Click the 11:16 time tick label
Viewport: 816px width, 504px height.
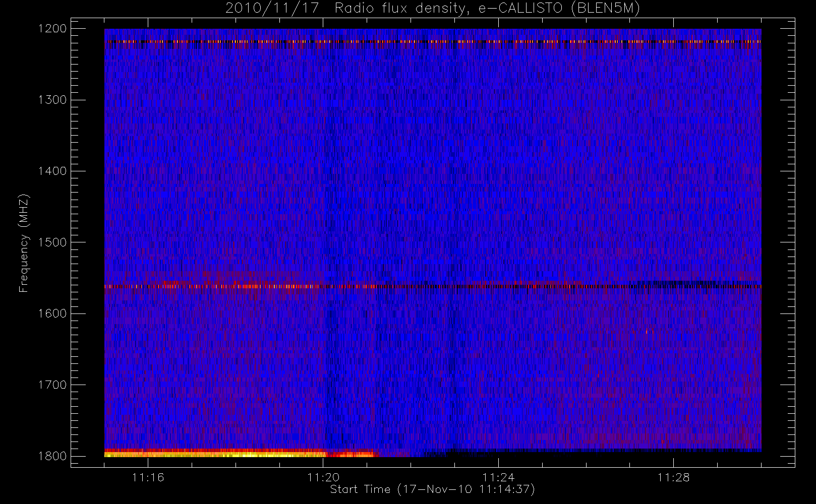[148, 477]
